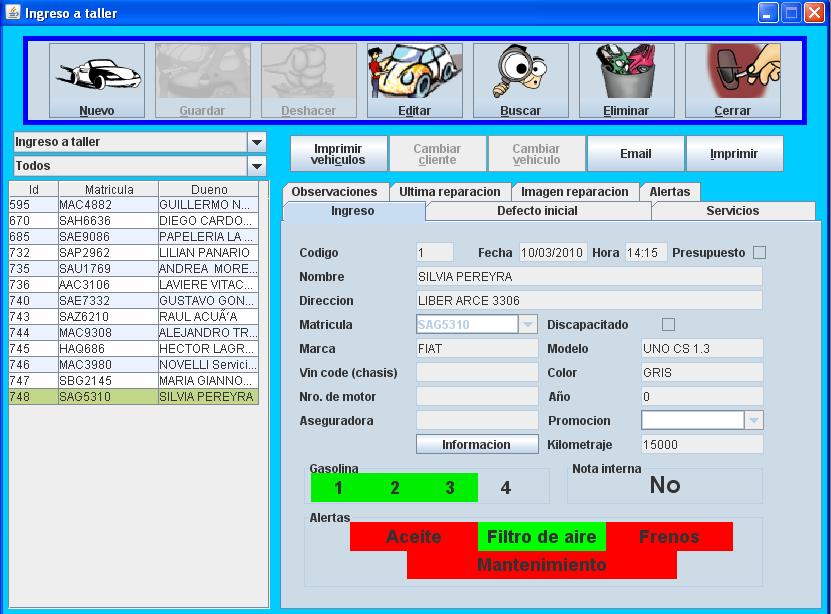Select gasoline level 4

point(505,488)
